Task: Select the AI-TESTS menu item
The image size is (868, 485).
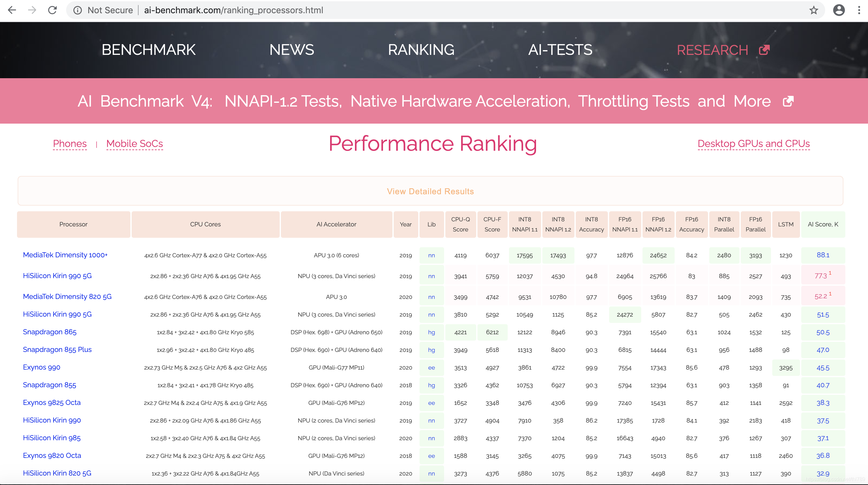Action: (560, 50)
